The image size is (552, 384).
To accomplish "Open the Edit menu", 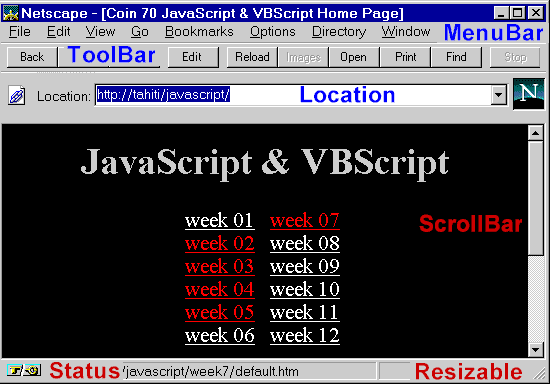I will pos(58,32).
